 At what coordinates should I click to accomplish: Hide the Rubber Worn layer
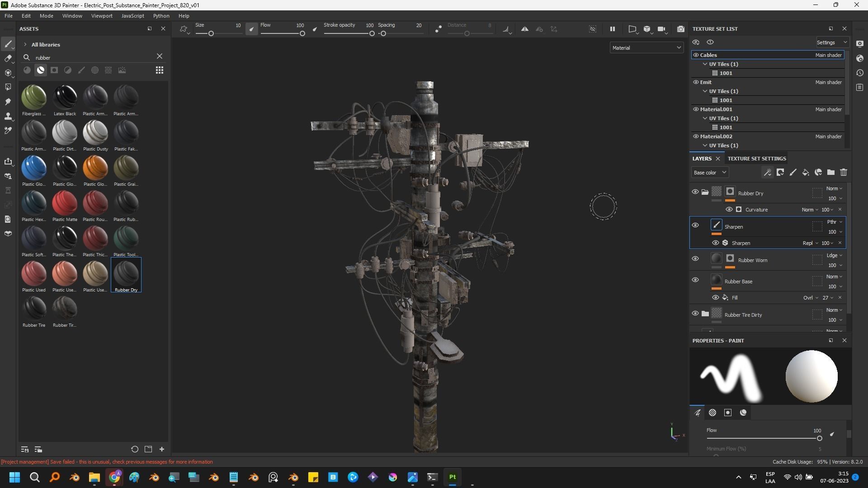tap(695, 258)
